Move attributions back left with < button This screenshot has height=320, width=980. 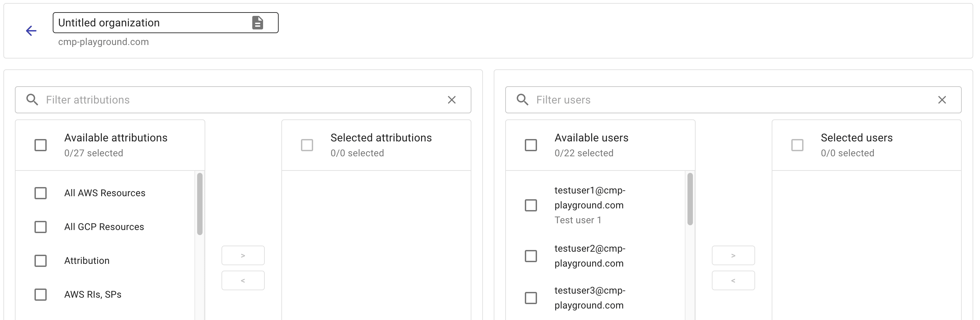tap(243, 280)
